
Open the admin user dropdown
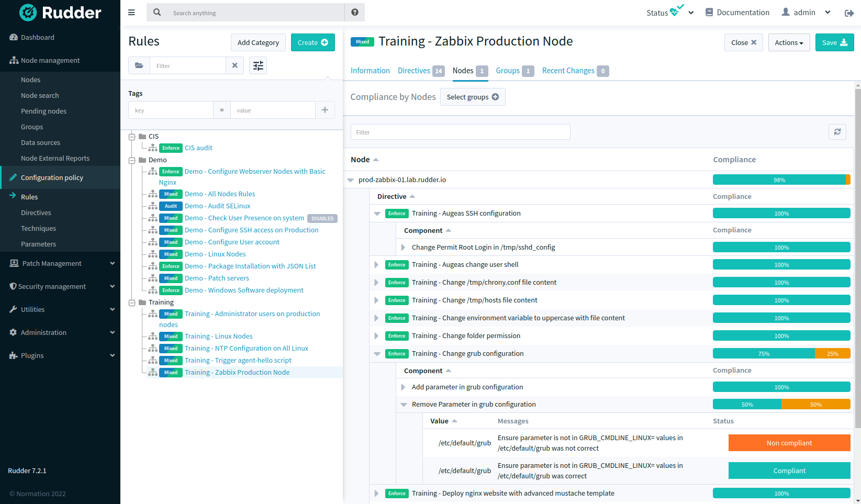point(806,13)
